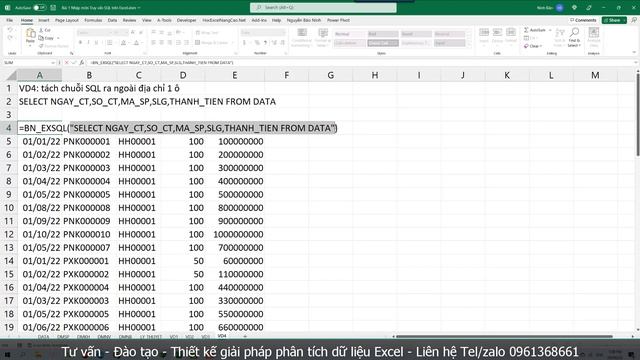Image resolution: width=640 pixels, height=360 pixels.
Task: Click in the Search box
Action: click(323, 8)
